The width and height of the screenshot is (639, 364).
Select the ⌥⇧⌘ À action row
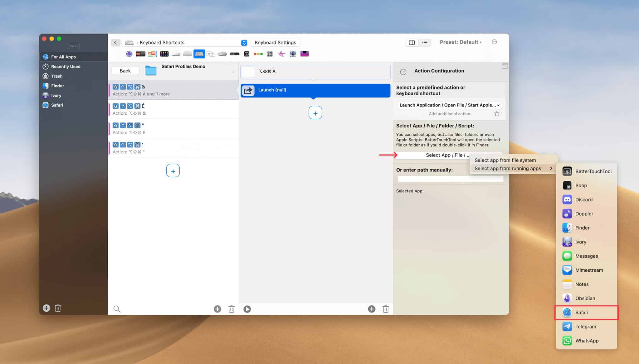coord(315,72)
